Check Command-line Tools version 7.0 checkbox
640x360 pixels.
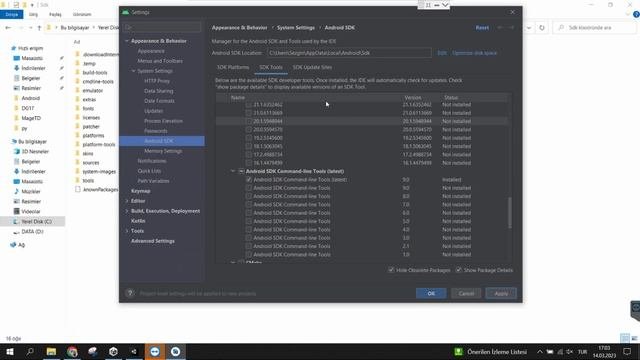point(249,204)
